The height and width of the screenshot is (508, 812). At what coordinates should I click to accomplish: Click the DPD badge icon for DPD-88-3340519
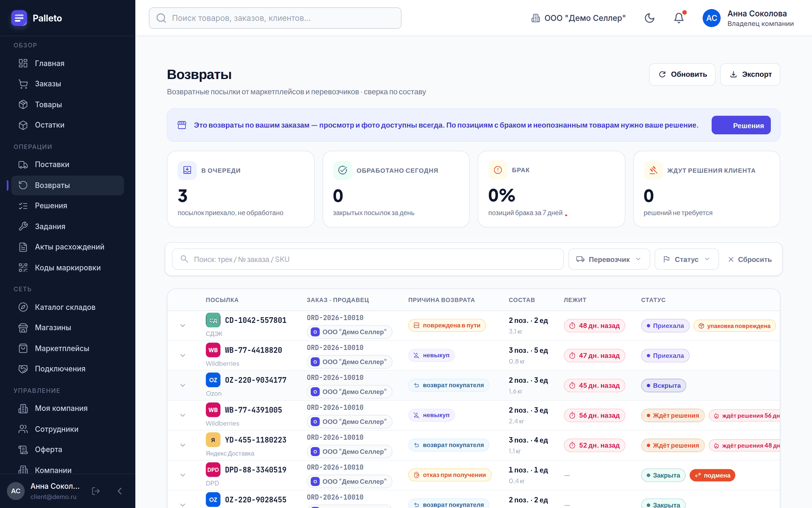[x=213, y=470]
